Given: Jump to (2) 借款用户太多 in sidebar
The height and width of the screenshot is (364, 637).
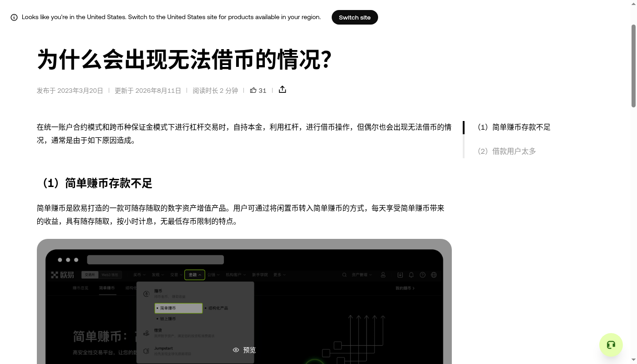Looking at the screenshot, I should [507, 151].
